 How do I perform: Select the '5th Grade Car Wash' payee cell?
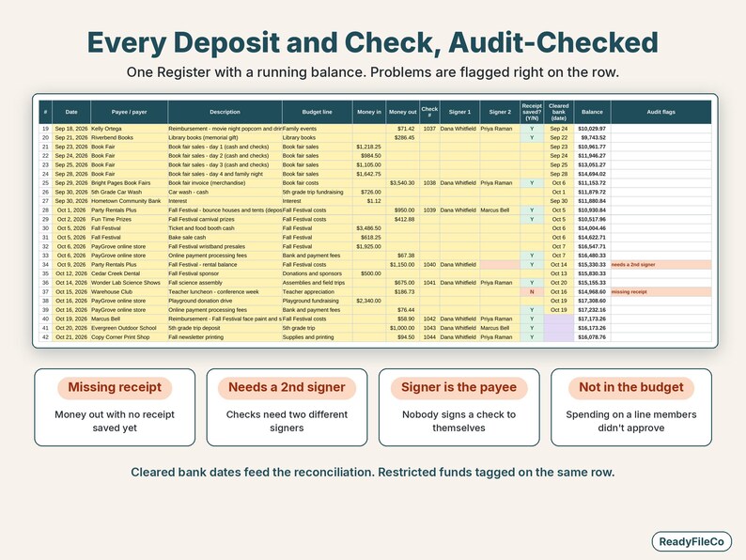[129, 193]
